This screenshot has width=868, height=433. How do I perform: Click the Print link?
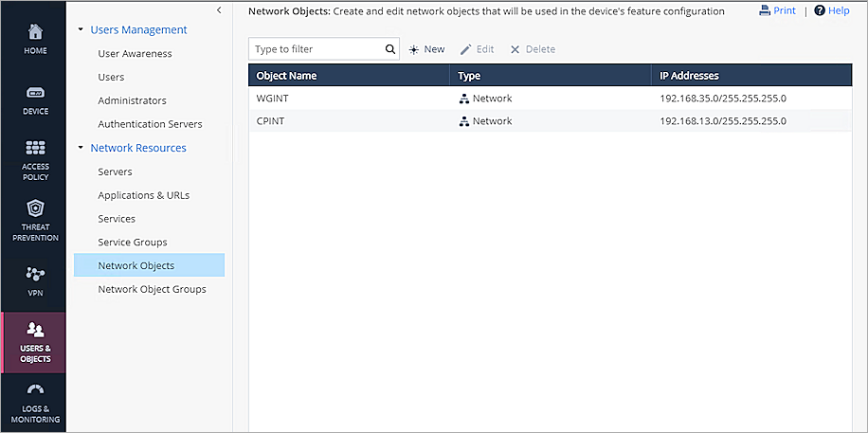point(777,10)
